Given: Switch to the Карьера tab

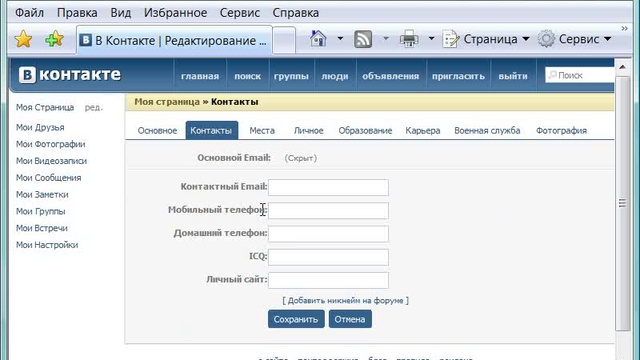Looking at the screenshot, I should [423, 131].
